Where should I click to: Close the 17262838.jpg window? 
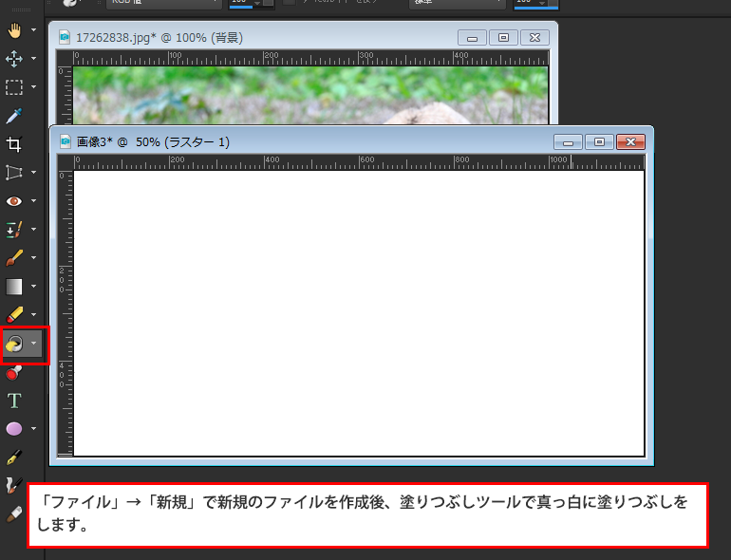click(x=534, y=38)
